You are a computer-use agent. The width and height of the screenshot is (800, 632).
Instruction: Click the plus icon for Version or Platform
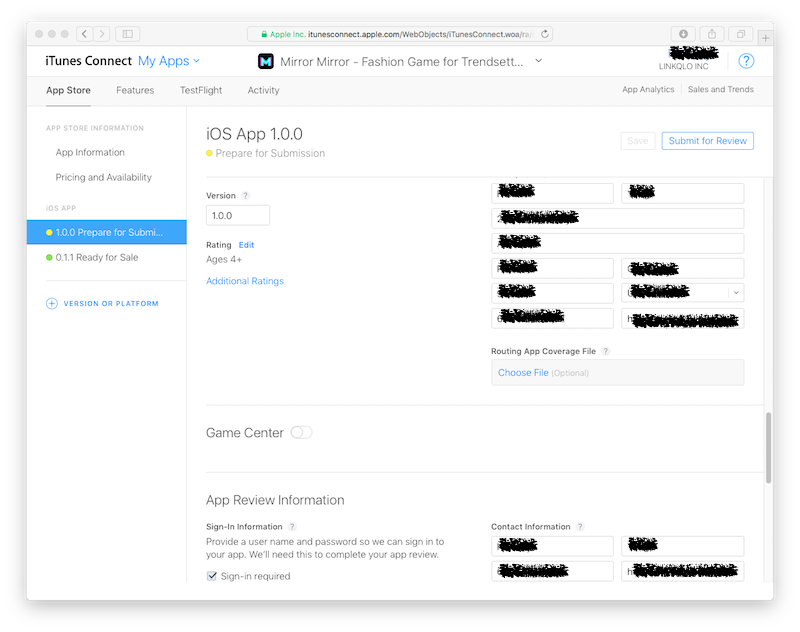click(52, 304)
